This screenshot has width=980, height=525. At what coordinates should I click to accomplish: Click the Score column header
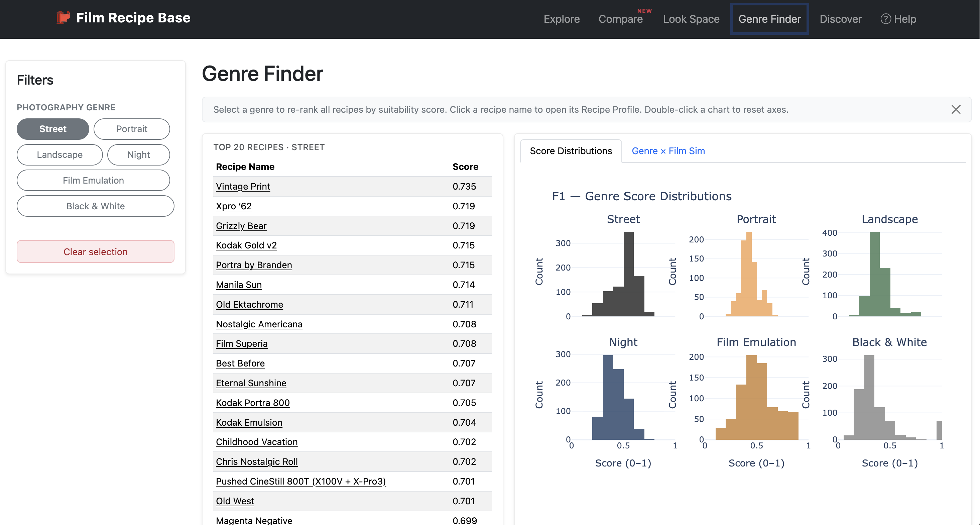(465, 167)
